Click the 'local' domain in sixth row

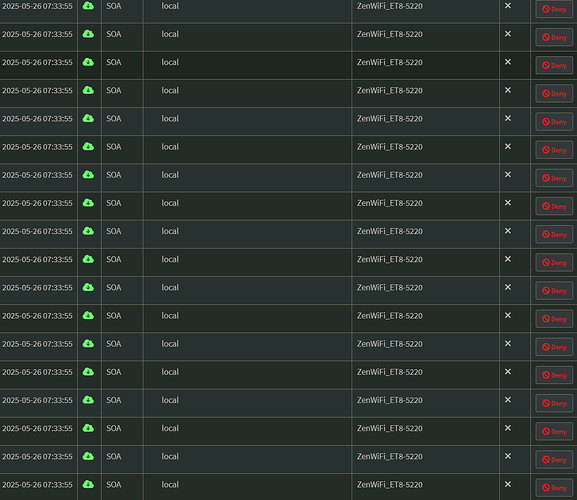[170, 146]
